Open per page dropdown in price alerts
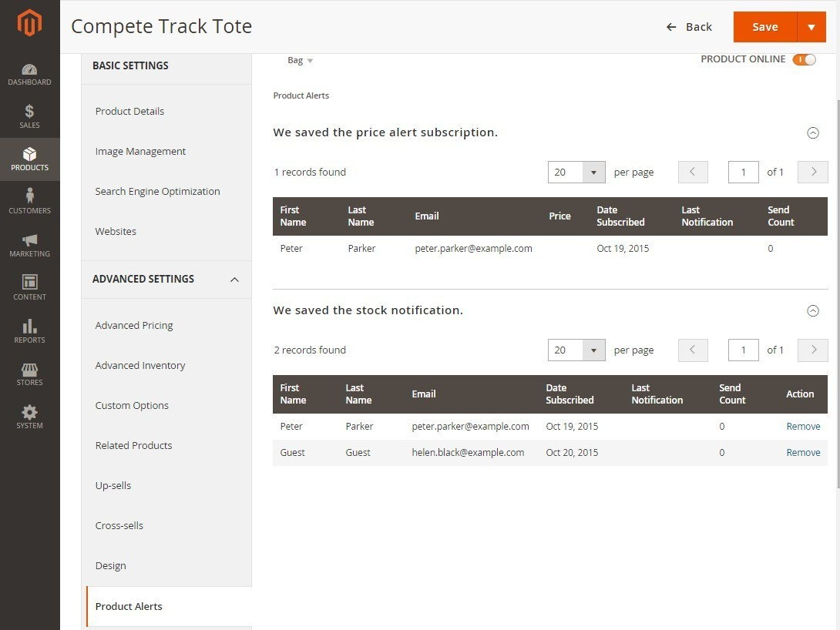 pos(593,173)
